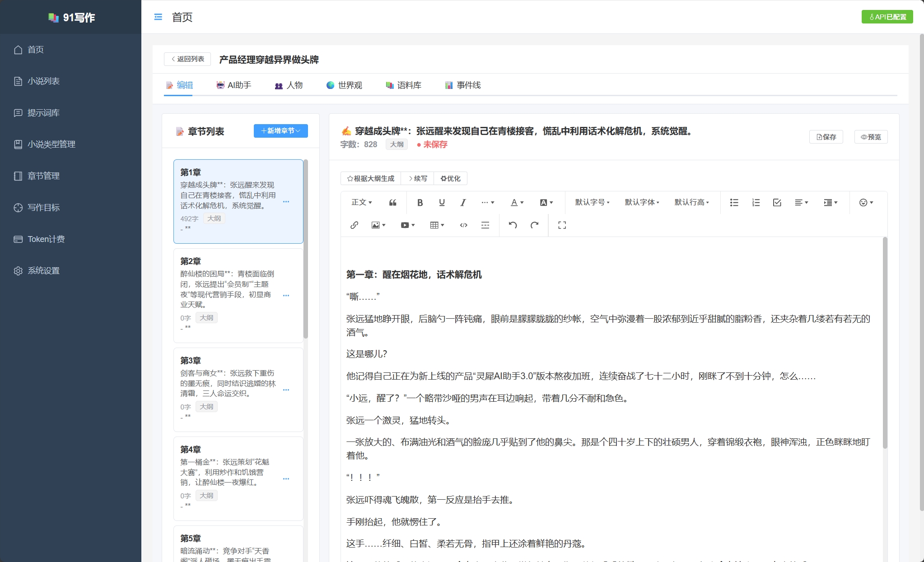This screenshot has height=562, width=924.
Task: Enter fullscreen editing mode
Action: pyautogui.click(x=561, y=225)
